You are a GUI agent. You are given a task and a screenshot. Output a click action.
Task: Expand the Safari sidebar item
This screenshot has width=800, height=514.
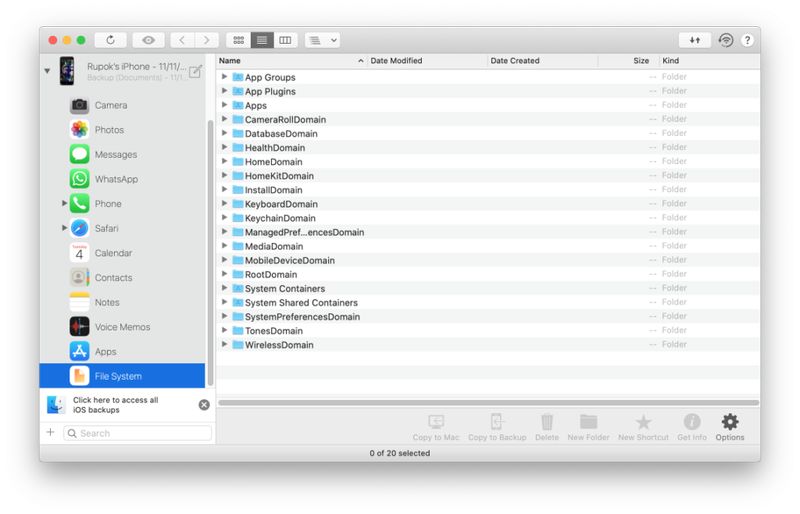click(x=64, y=228)
